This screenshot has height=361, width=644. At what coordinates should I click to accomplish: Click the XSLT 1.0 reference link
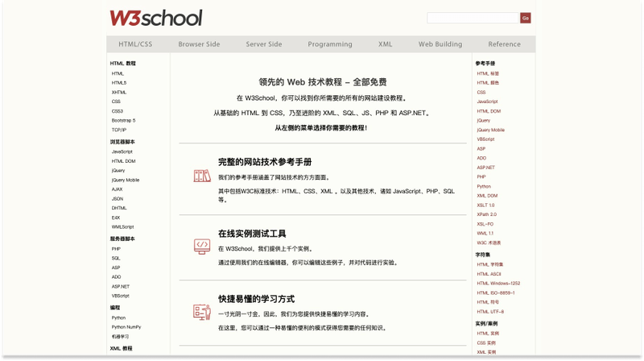(486, 205)
